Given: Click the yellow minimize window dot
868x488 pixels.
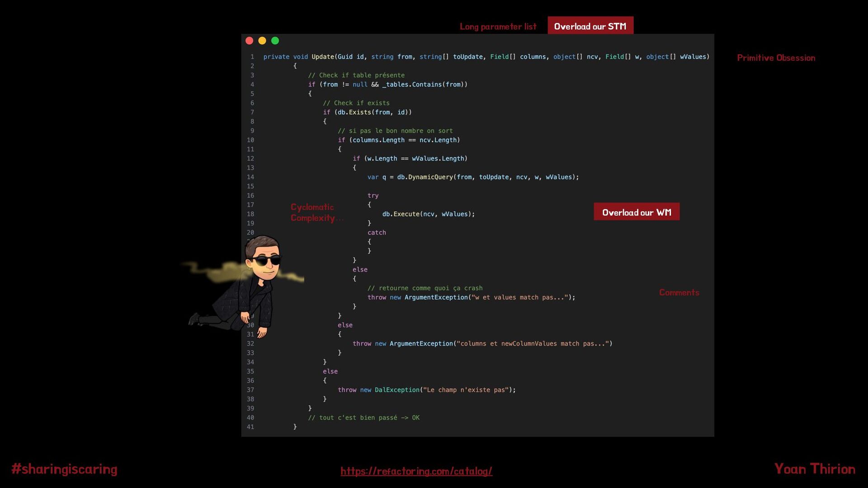Looking at the screenshot, I should point(262,41).
